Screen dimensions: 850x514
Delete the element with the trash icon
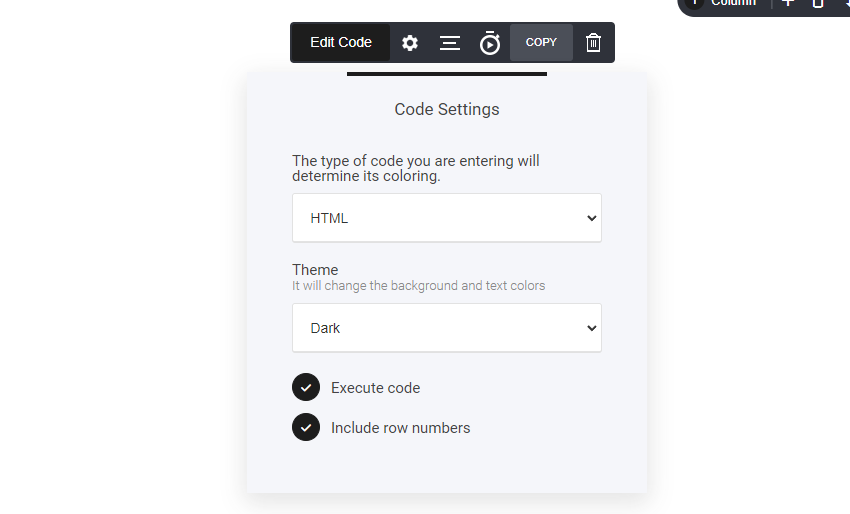point(593,43)
